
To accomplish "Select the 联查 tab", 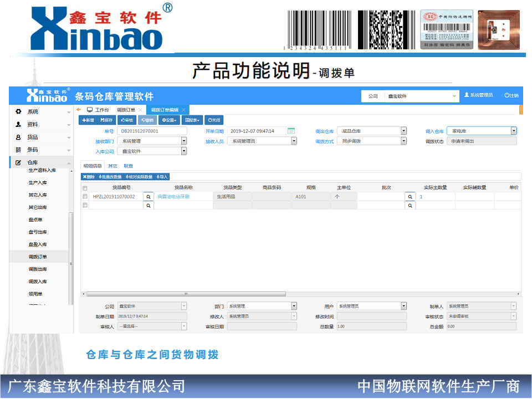I will click(128, 166).
